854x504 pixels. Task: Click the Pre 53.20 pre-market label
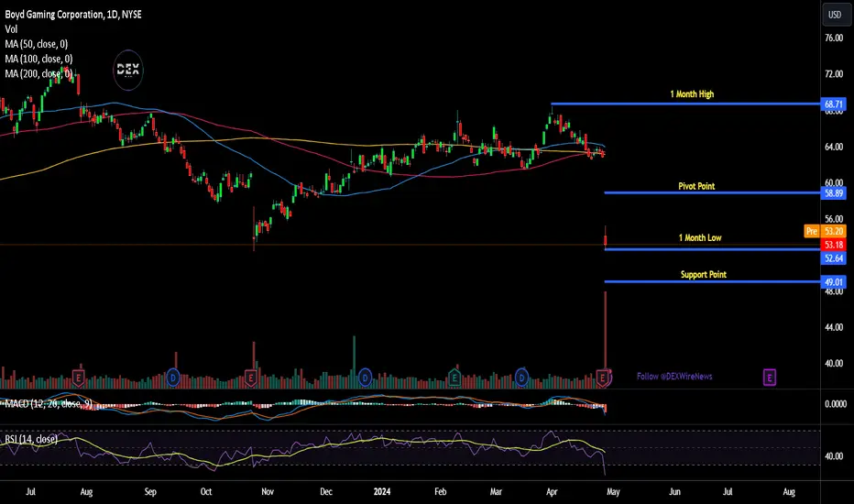pos(825,231)
